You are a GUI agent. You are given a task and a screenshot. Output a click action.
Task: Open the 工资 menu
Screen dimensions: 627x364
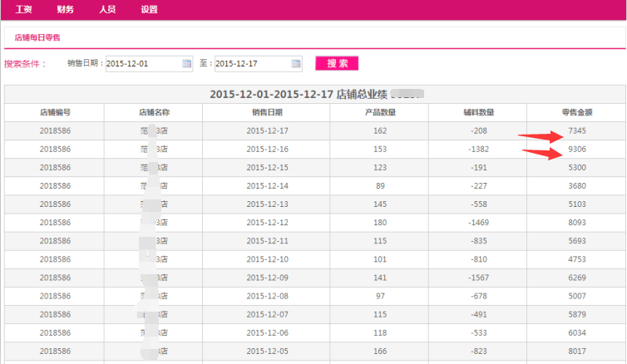(x=23, y=9)
